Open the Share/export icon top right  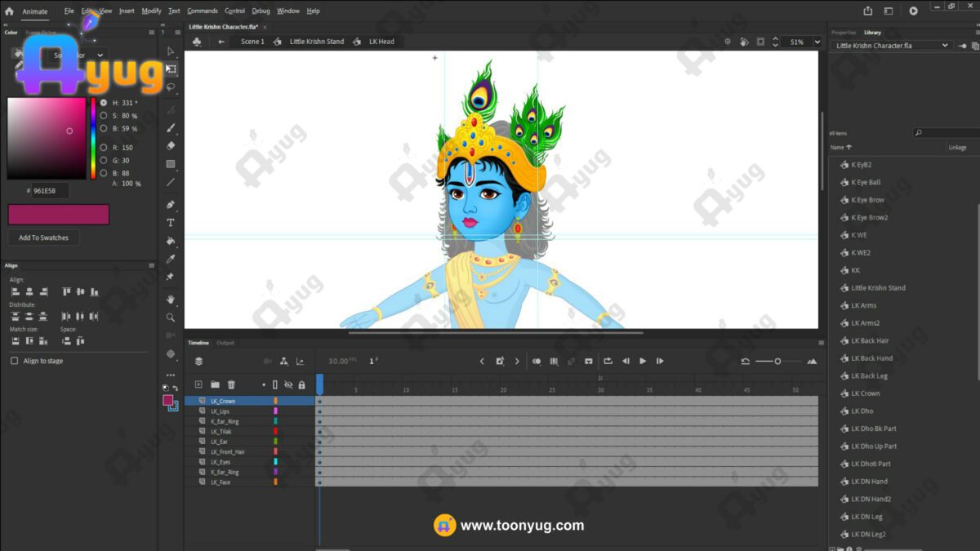pos(868,11)
